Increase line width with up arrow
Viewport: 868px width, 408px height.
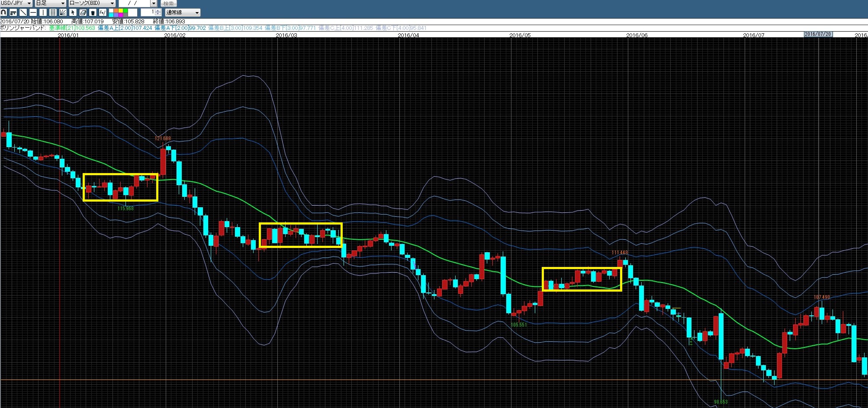coord(158,11)
